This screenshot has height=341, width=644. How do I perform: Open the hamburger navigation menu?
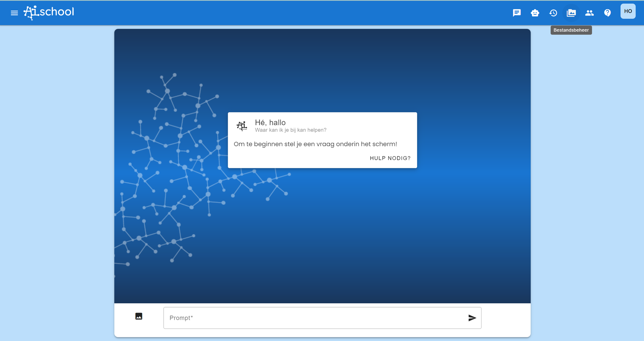click(14, 13)
